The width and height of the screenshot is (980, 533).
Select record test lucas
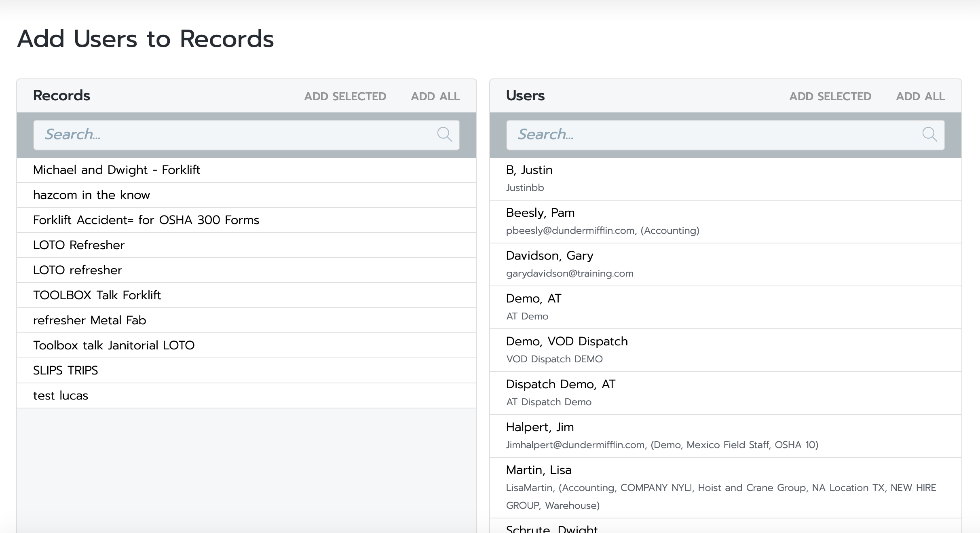pyautogui.click(x=247, y=396)
